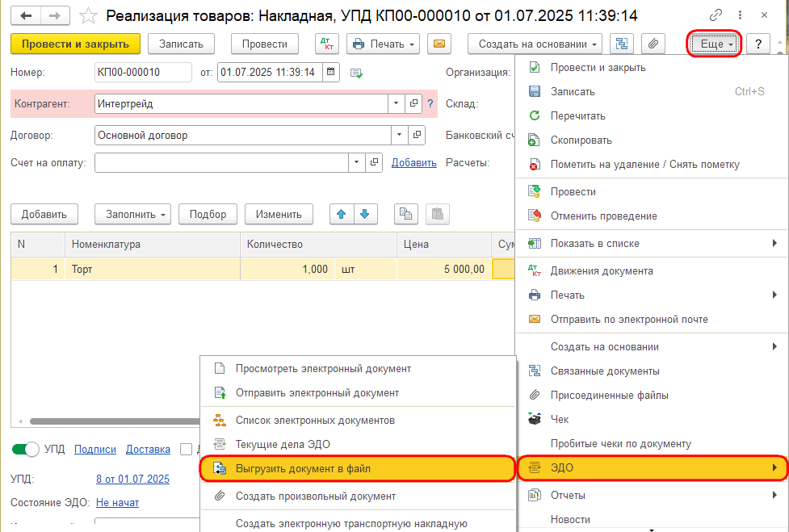789x532 pixels.
Task: Paste rows from clipboard icon
Action: (437, 214)
